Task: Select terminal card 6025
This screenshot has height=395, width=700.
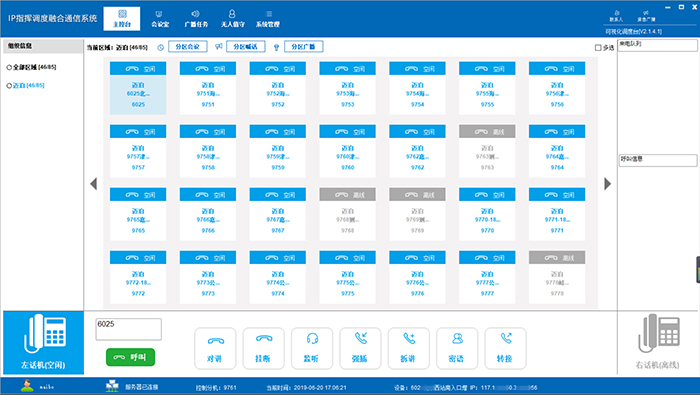Action: (x=138, y=88)
